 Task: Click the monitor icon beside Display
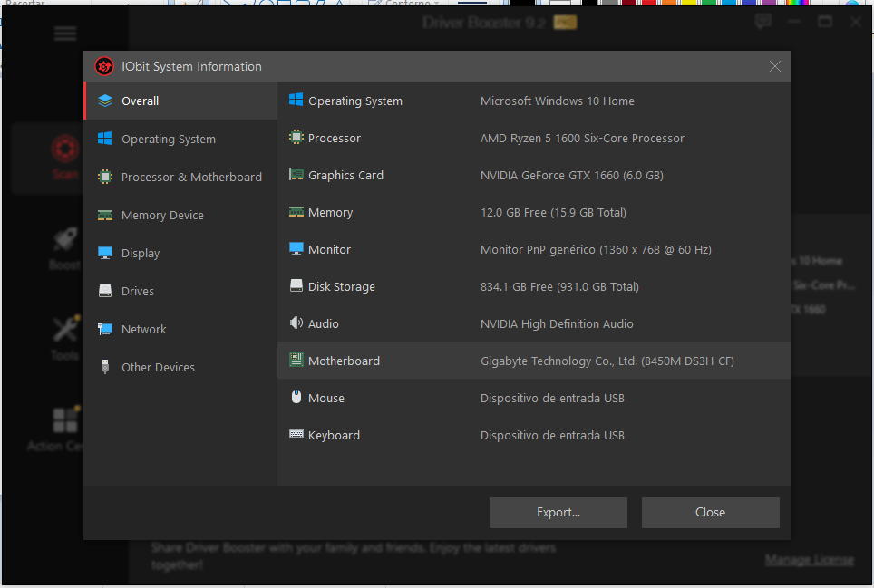tap(105, 253)
